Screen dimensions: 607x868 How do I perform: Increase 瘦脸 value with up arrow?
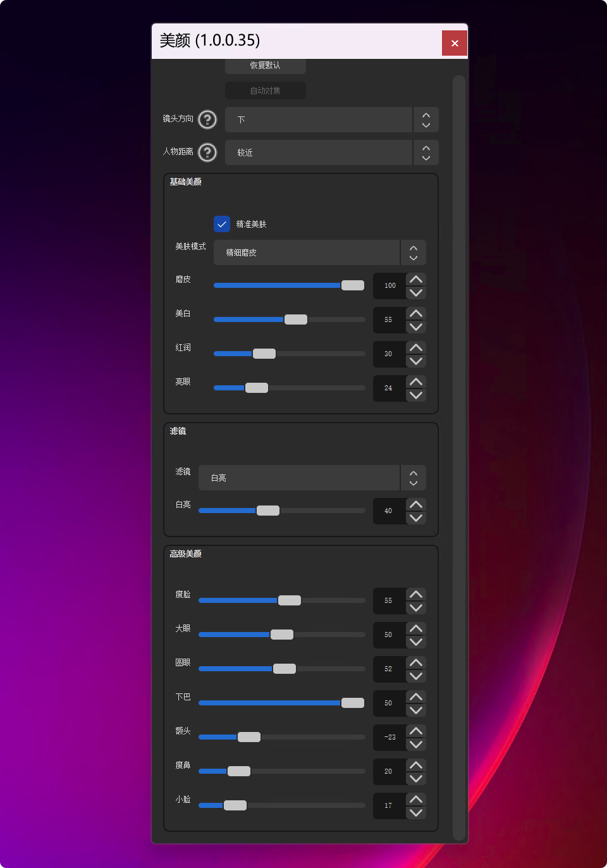(415, 594)
